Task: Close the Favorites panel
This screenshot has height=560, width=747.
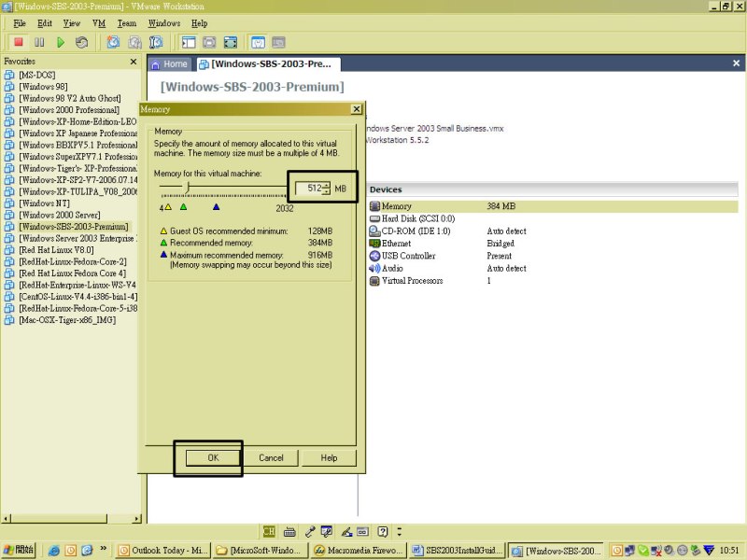Action: (134, 62)
